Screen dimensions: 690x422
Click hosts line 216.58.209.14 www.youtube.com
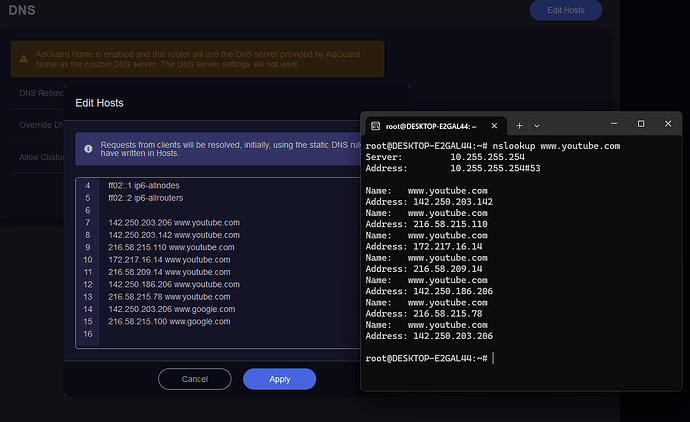click(169, 272)
